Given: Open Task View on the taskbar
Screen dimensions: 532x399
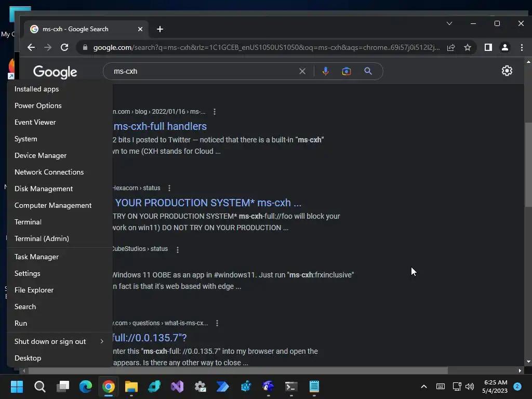Looking at the screenshot, I should (x=63, y=387).
